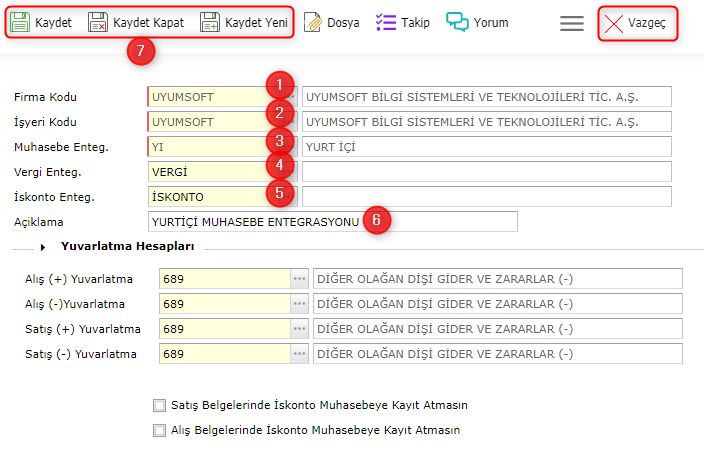Open lookup for Alış (+) Yuvarlatma account

(299, 279)
